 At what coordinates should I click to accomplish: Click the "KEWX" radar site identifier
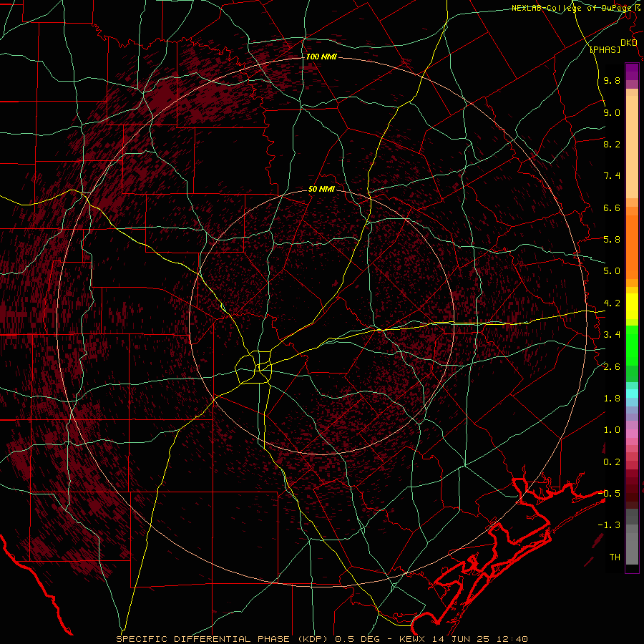coord(414,639)
